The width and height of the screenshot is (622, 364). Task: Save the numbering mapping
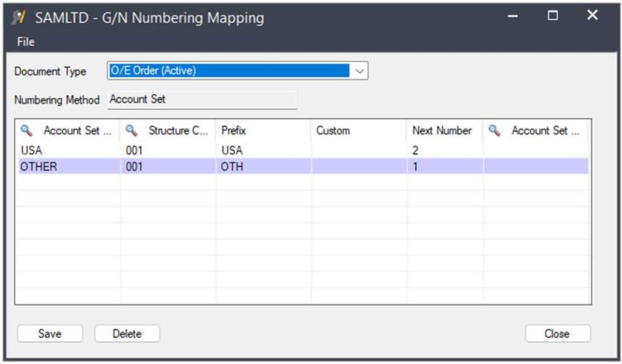pos(50,334)
